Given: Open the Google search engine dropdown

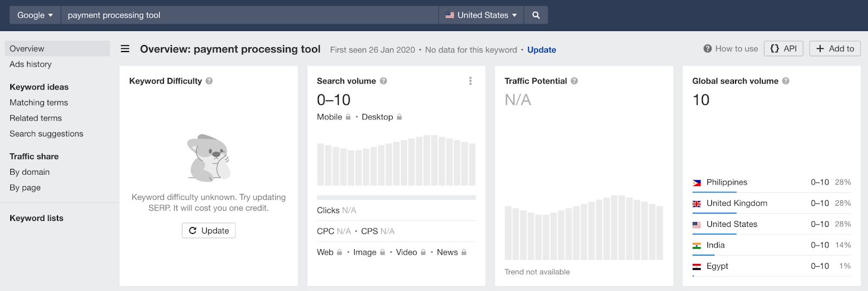Looking at the screenshot, I should [35, 15].
